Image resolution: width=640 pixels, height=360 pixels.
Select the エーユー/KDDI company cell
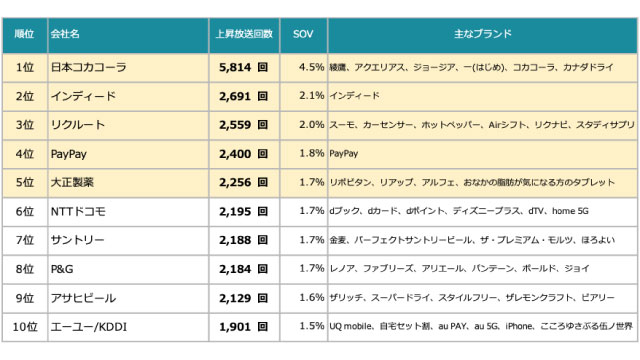[128, 327]
